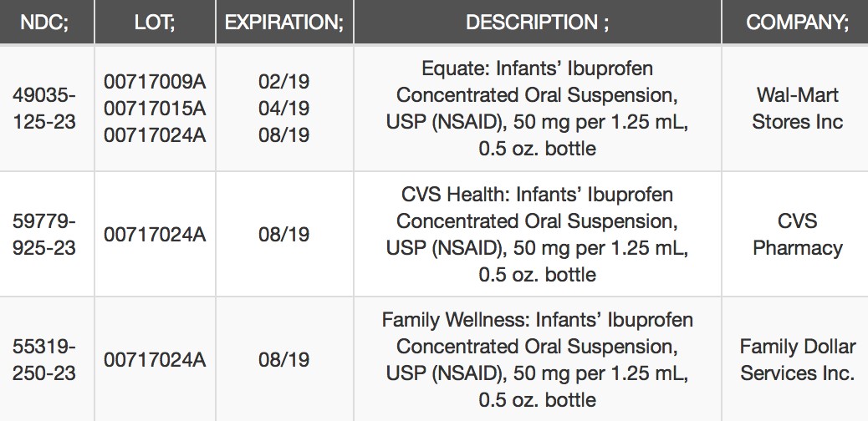
Task: Click the CVS row lot 00717024A
Action: point(155,235)
